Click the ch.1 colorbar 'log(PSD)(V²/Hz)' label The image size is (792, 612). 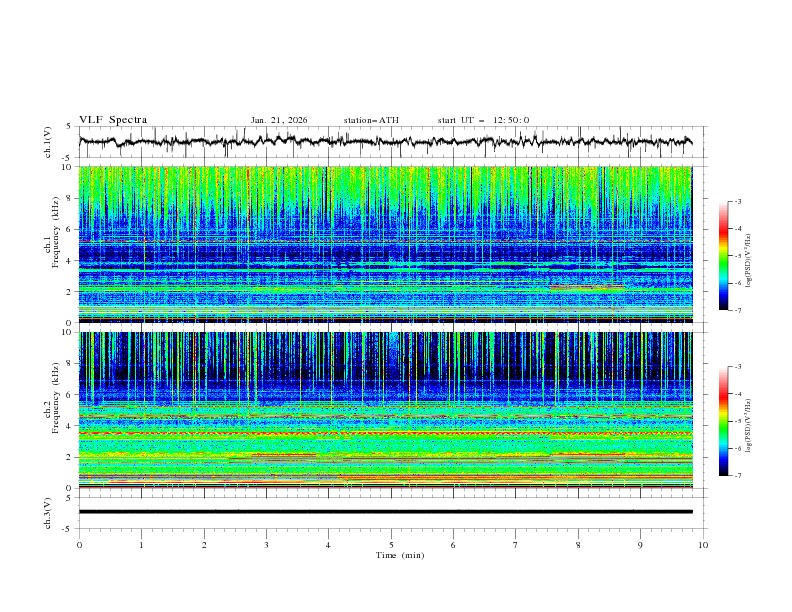pyautogui.click(x=748, y=260)
